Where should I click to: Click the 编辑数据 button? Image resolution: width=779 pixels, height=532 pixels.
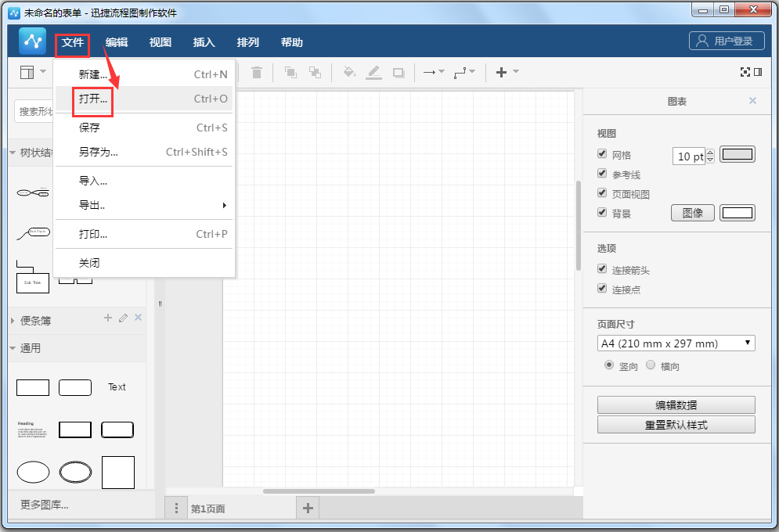(x=676, y=404)
